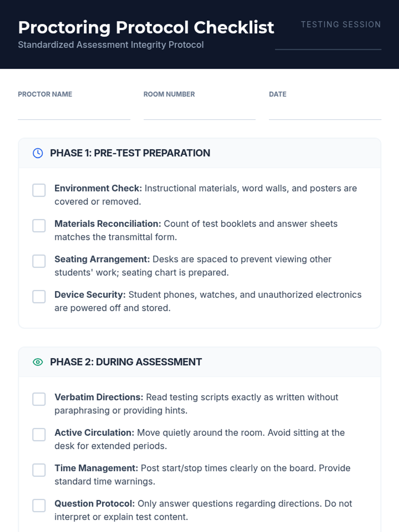Click the Phase 2: During Assessment header
399x532 pixels.
[x=126, y=362]
